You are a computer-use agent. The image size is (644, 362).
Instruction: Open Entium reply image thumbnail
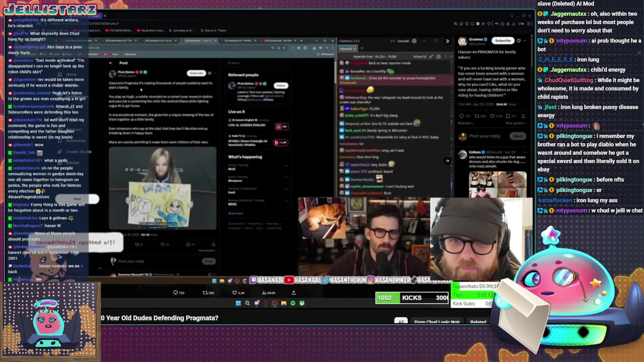[498, 185]
